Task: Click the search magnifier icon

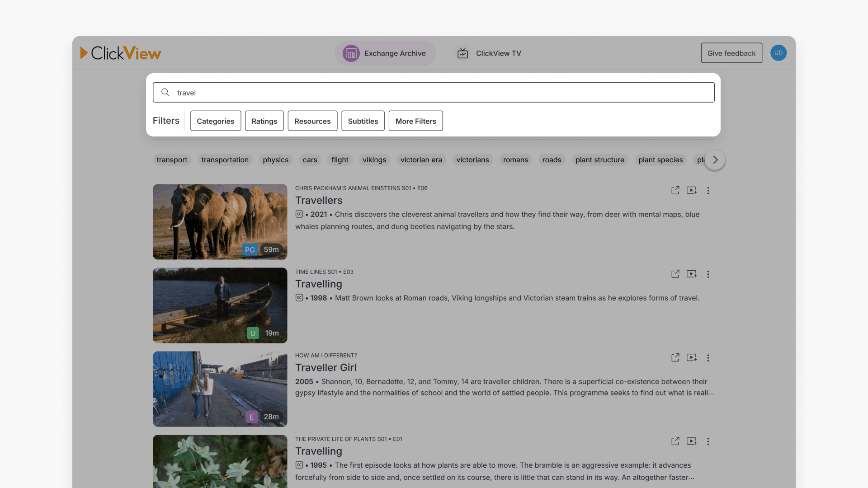Action: point(165,92)
